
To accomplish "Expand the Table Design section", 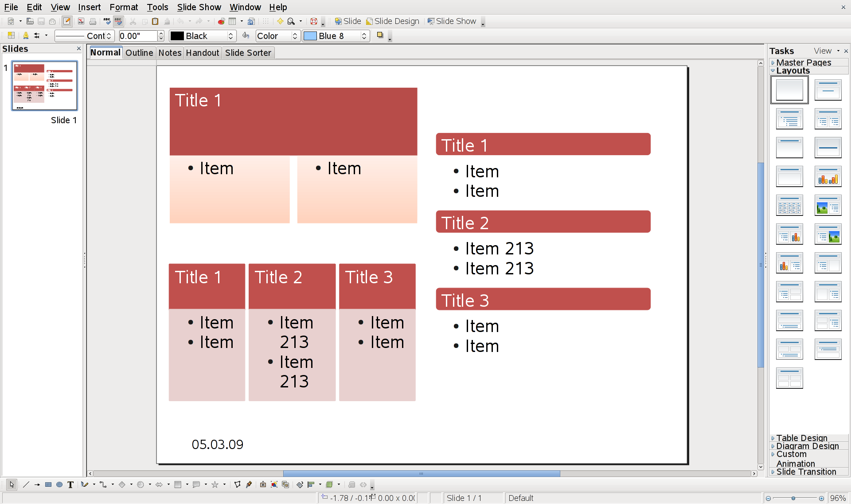I will 801,438.
